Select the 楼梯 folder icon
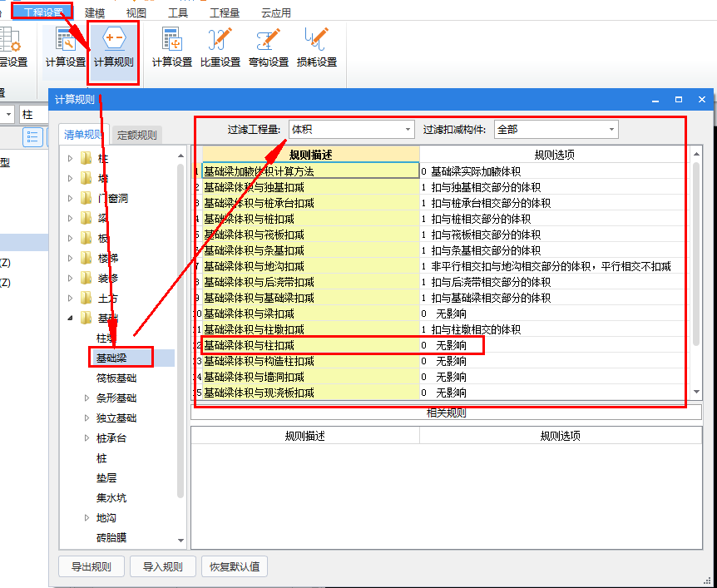This screenshot has width=717, height=588. pyautogui.click(x=86, y=258)
